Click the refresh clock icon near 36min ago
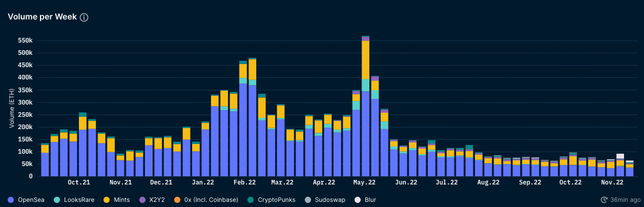 (x=605, y=199)
